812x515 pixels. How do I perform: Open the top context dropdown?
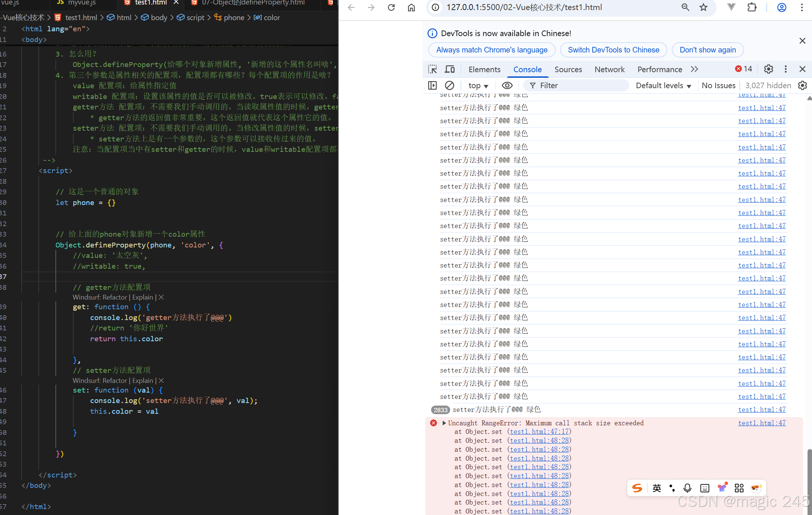478,86
